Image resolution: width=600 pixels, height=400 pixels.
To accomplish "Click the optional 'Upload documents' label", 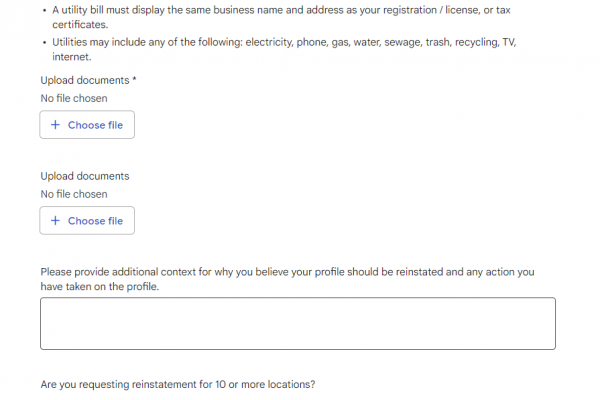I will coord(85,176).
